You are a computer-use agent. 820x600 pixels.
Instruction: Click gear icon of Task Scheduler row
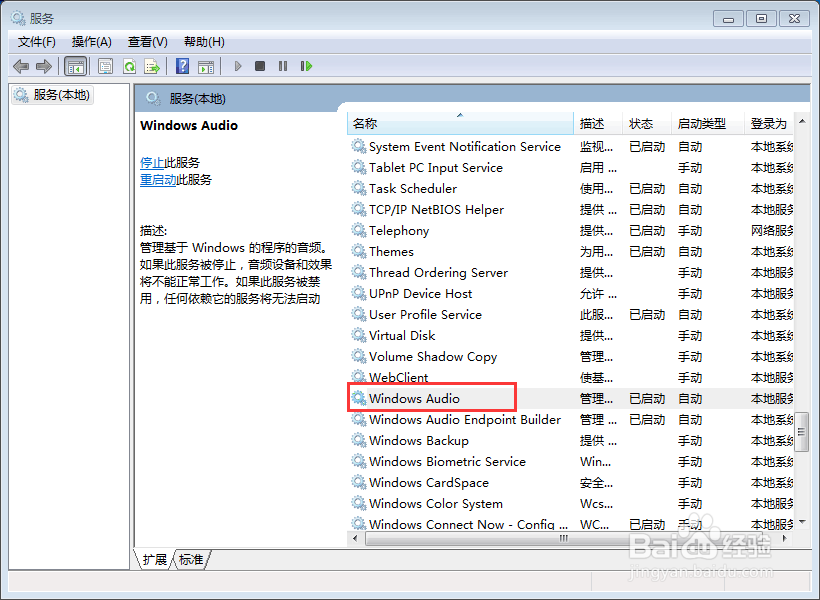coord(358,188)
